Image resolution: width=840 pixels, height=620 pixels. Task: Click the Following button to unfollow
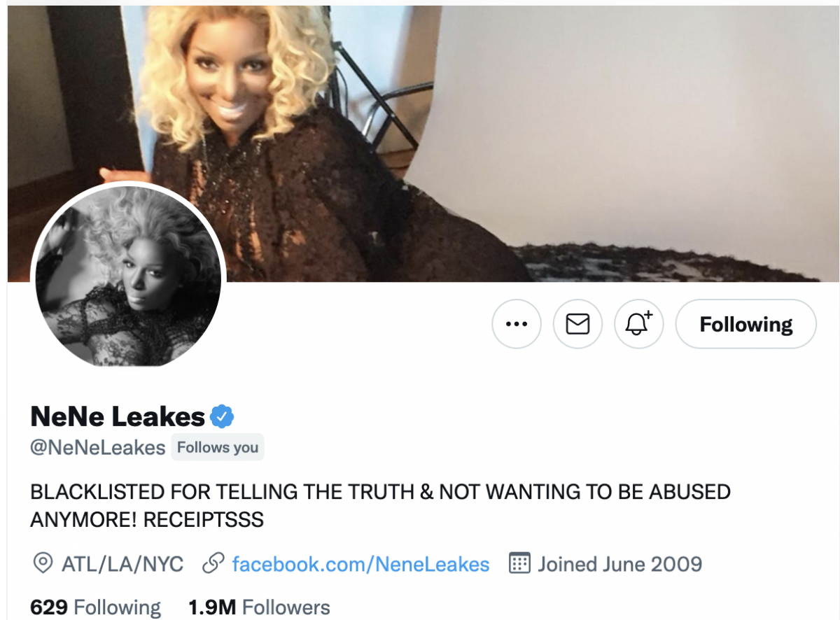tap(746, 324)
